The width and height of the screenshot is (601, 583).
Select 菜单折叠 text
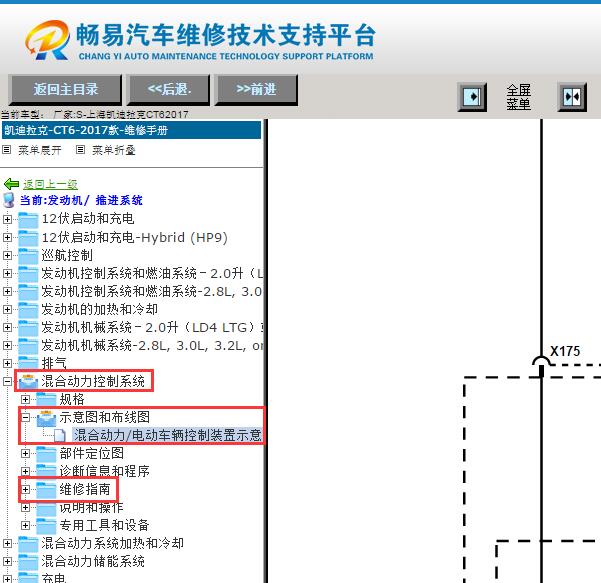click(113, 150)
